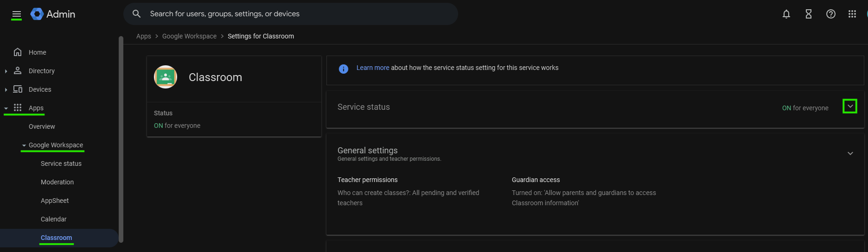
Task: Click the Status label in Classroom card
Action: pos(163,113)
